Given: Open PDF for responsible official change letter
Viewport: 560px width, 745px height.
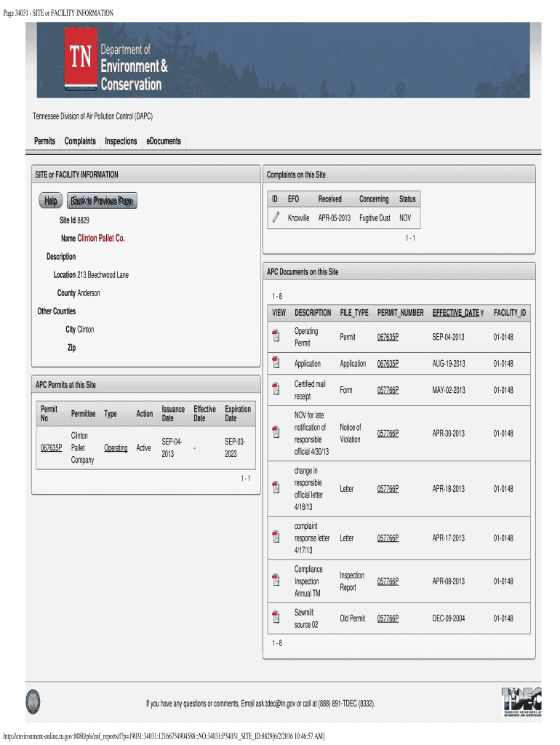Looking at the screenshot, I should 276,488.
